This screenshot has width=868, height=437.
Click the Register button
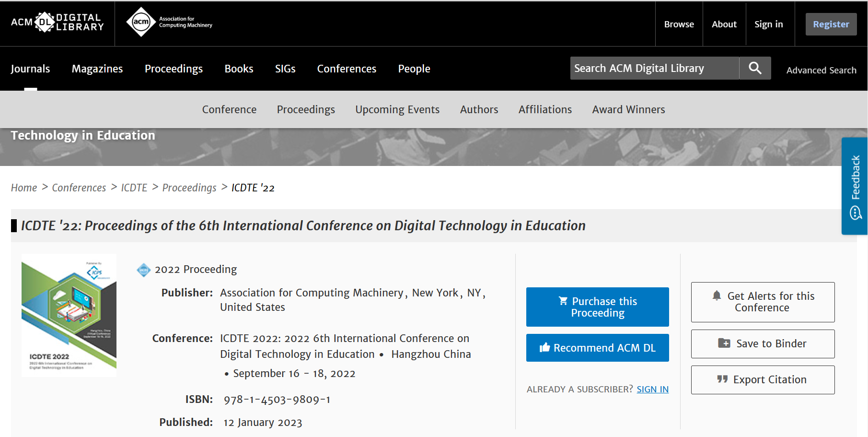point(831,24)
